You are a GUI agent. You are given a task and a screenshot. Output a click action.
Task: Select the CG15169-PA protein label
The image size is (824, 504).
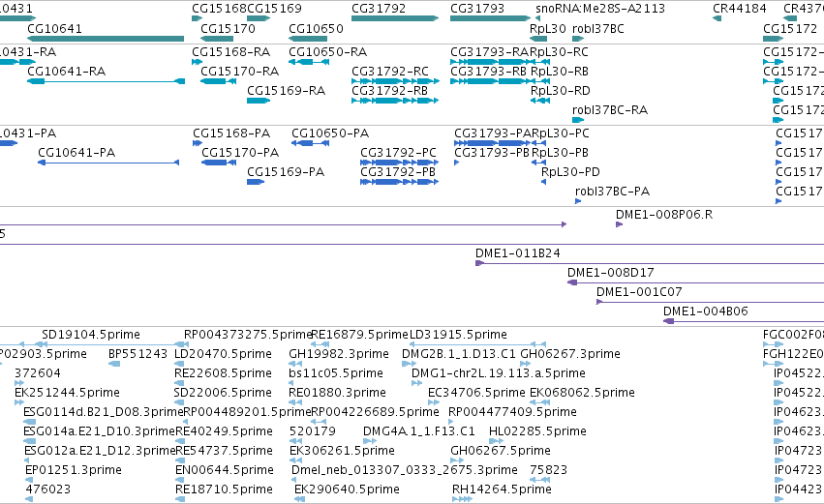click(286, 171)
